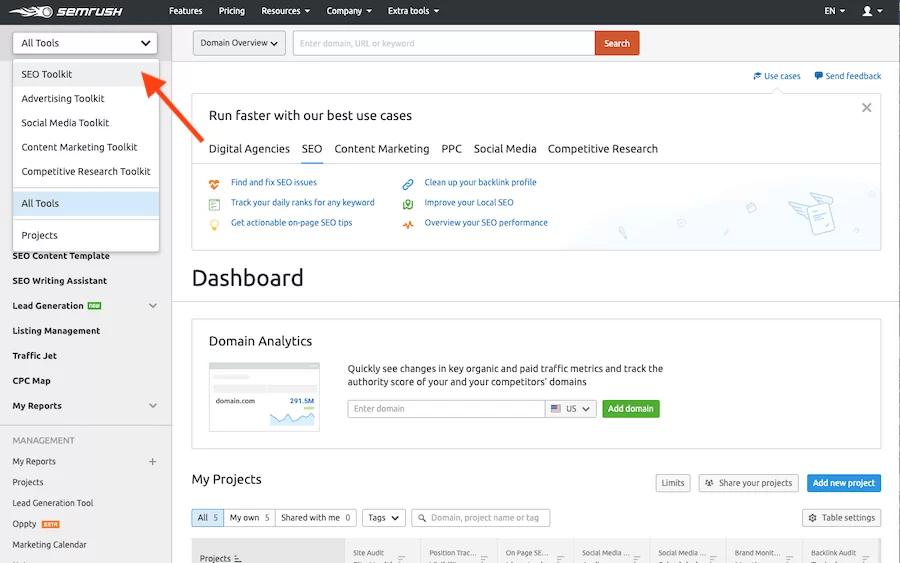Open the Domain Overview dropdown
Viewport: 900px width, 563px height.
(x=239, y=43)
